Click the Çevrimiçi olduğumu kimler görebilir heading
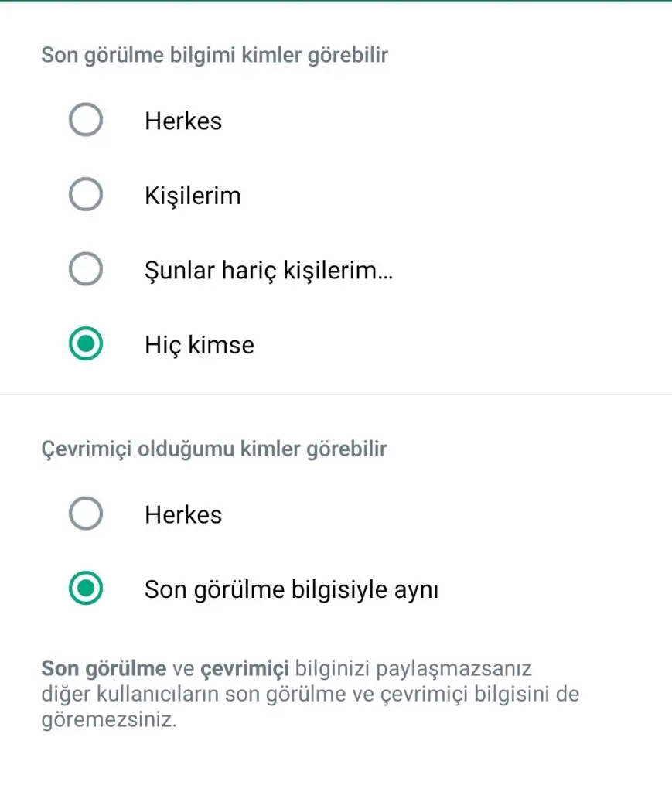 coord(214,449)
